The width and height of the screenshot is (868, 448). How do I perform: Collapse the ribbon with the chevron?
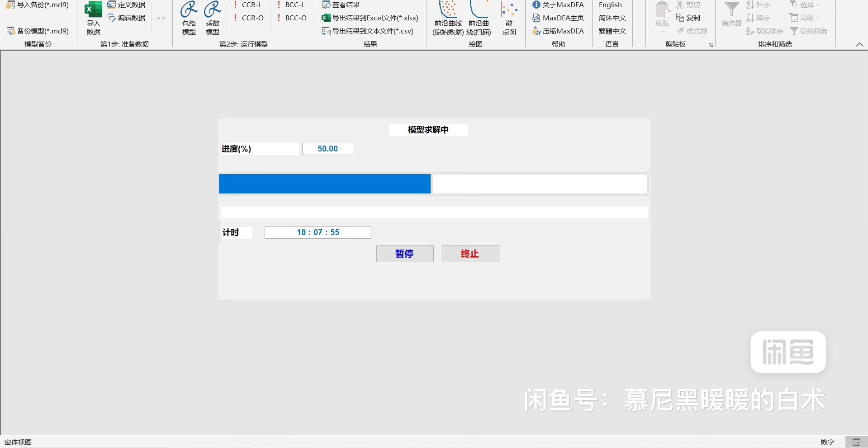click(859, 44)
